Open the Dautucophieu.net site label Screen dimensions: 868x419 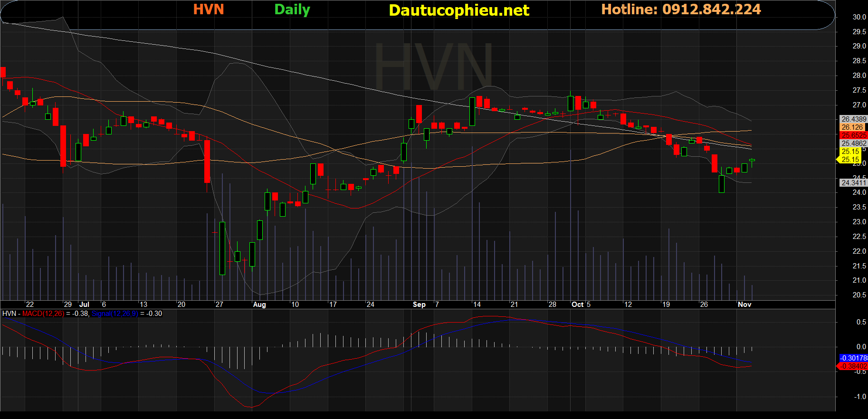tap(459, 10)
